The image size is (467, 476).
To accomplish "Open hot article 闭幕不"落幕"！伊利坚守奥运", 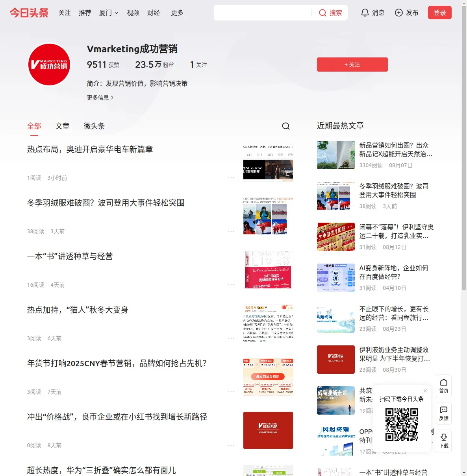I will click(x=396, y=232).
